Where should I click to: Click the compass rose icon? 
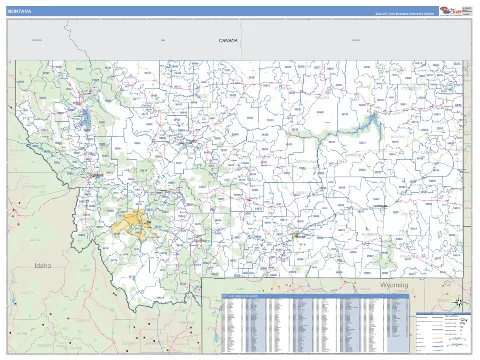[459, 302]
